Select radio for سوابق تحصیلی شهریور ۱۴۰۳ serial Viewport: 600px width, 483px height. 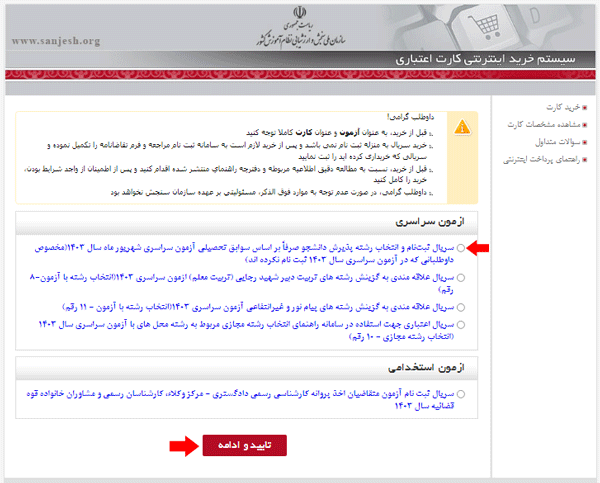(x=461, y=248)
